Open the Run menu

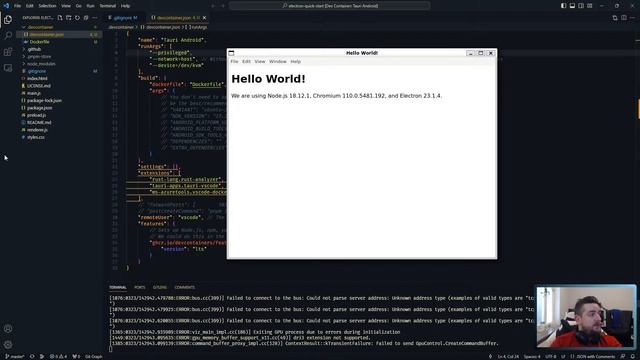click(91, 6)
